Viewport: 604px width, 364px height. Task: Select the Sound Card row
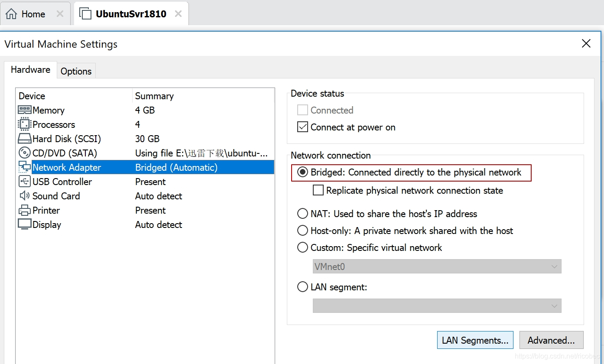[x=145, y=196]
